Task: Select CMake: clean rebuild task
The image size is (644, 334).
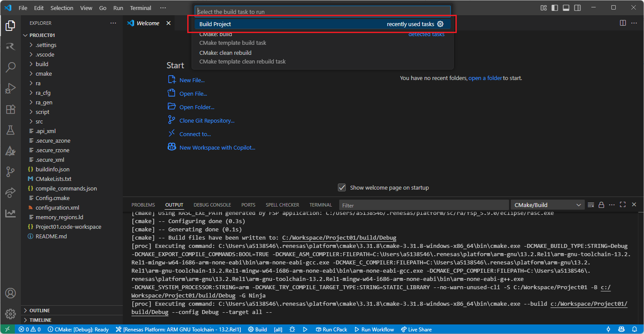Action: (323, 57)
